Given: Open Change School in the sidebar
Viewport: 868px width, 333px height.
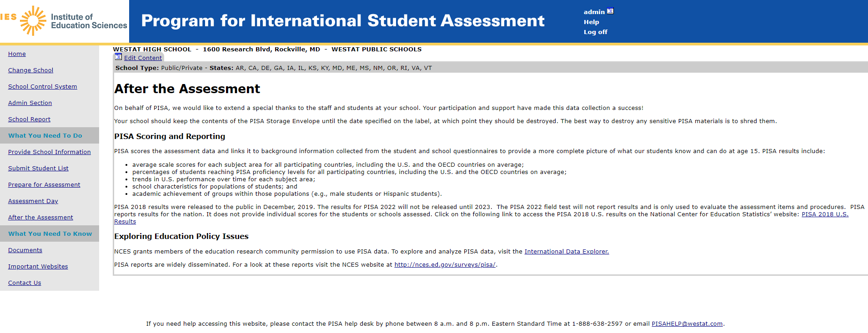Looking at the screenshot, I should (x=30, y=70).
